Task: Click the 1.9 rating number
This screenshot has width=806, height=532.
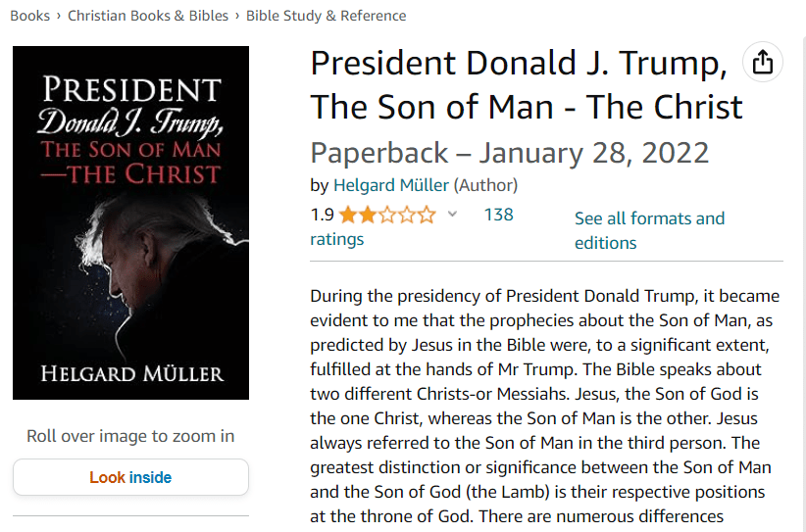Action: [322, 216]
